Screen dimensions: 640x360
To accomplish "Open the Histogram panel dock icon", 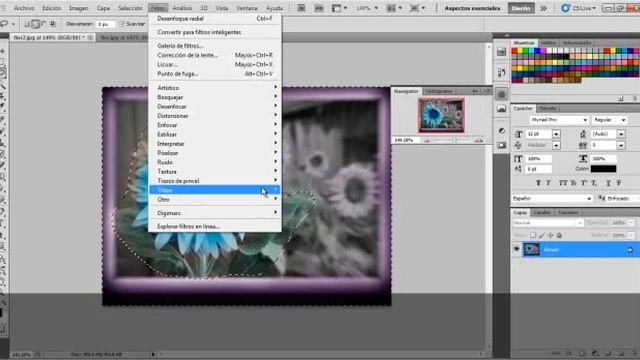I will coord(502,109).
